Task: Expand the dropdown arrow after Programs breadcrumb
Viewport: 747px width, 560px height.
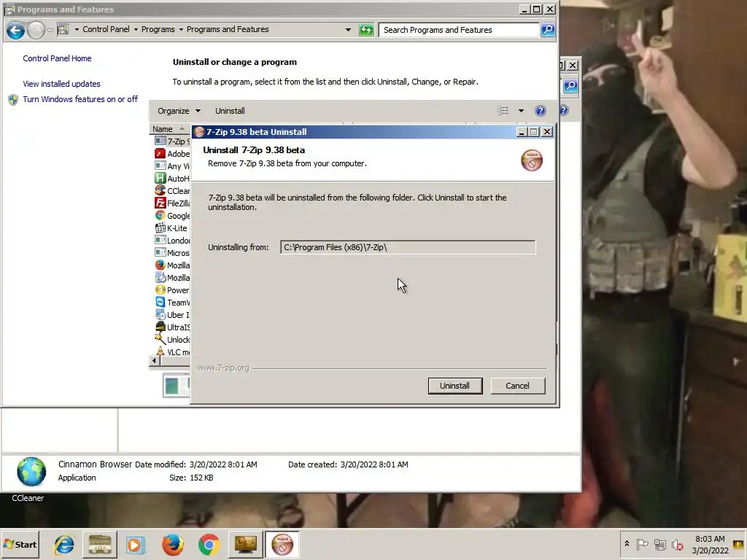Action: (x=181, y=29)
